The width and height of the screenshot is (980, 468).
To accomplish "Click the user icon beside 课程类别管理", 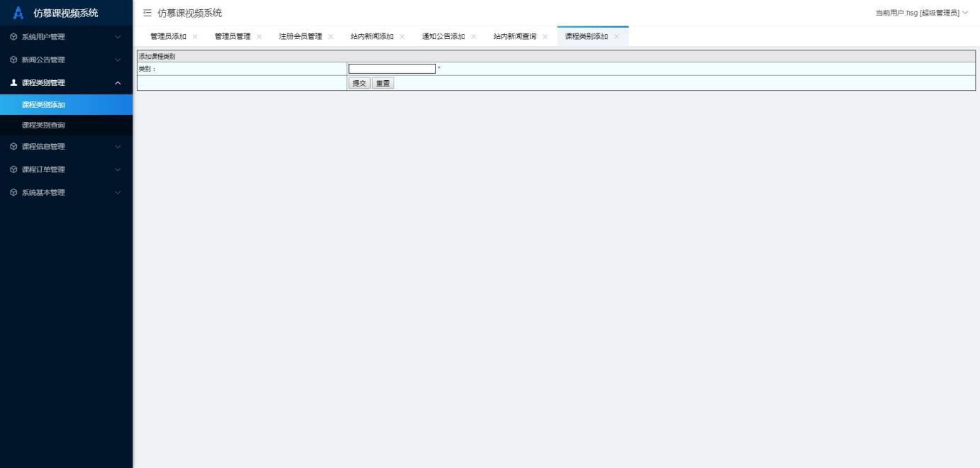I will 14,82.
